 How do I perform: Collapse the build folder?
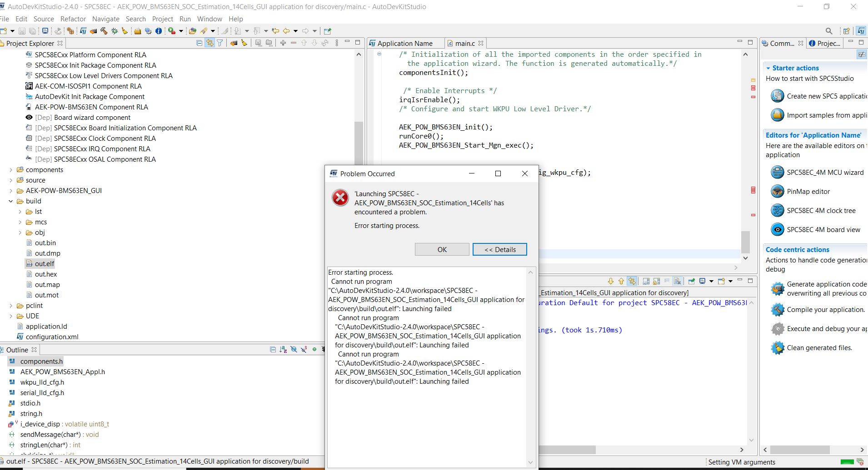click(x=11, y=201)
